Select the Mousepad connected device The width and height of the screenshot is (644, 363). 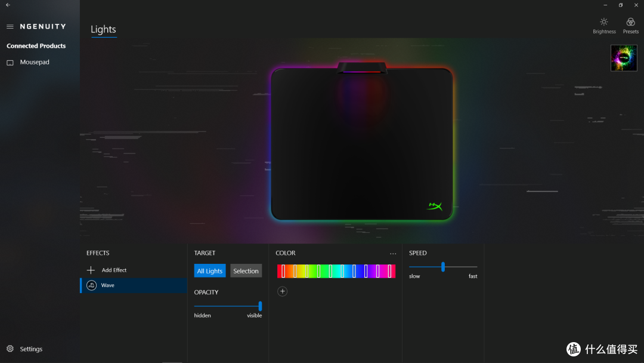40,62
